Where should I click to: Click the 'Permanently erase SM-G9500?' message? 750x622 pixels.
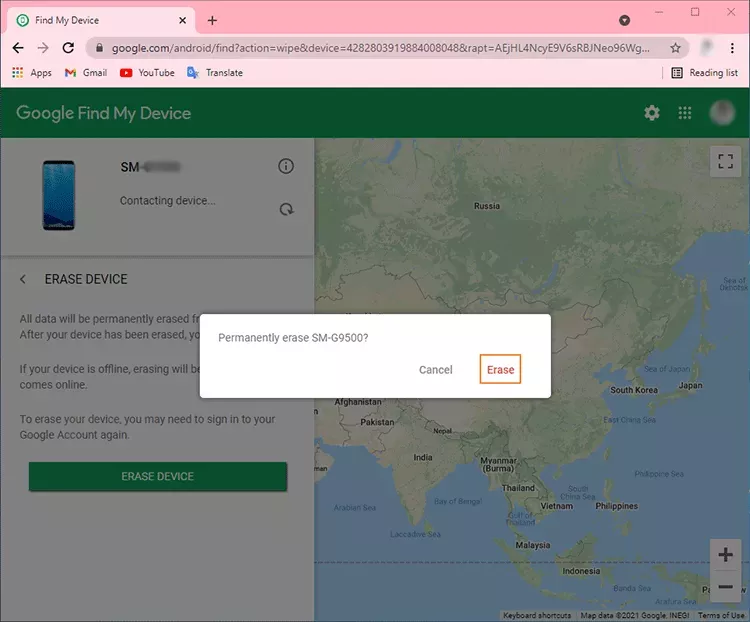click(293, 338)
